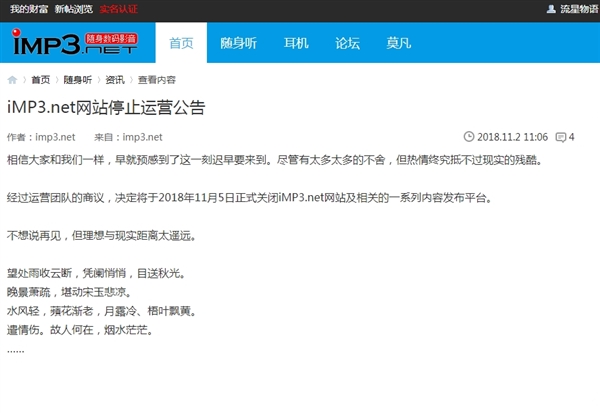The height and width of the screenshot is (413, 600).
Task: Click the clock icon beside the post date
Action: tap(469, 137)
